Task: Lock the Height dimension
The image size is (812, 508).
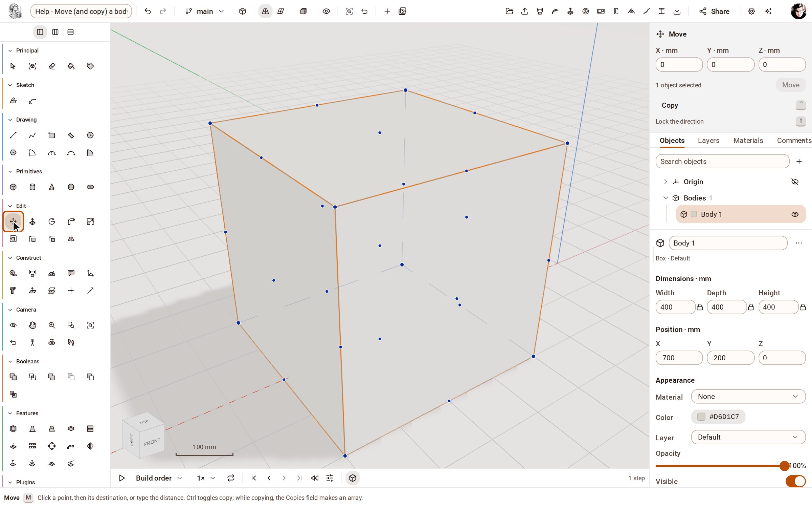Action: click(x=803, y=307)
